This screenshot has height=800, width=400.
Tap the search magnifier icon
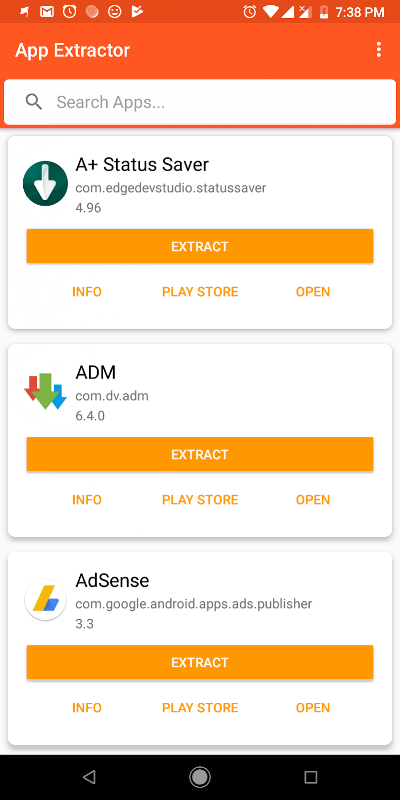click(34, 102)
